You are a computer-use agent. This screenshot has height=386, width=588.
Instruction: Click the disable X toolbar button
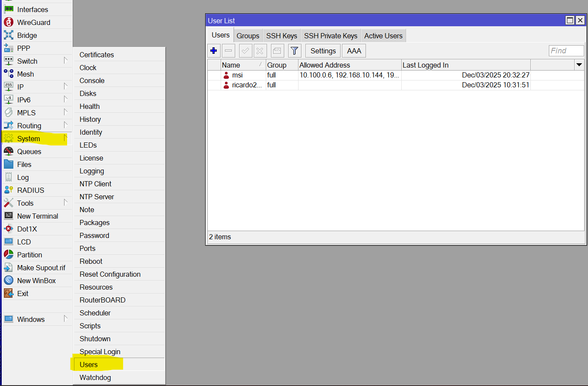[260, 51]
